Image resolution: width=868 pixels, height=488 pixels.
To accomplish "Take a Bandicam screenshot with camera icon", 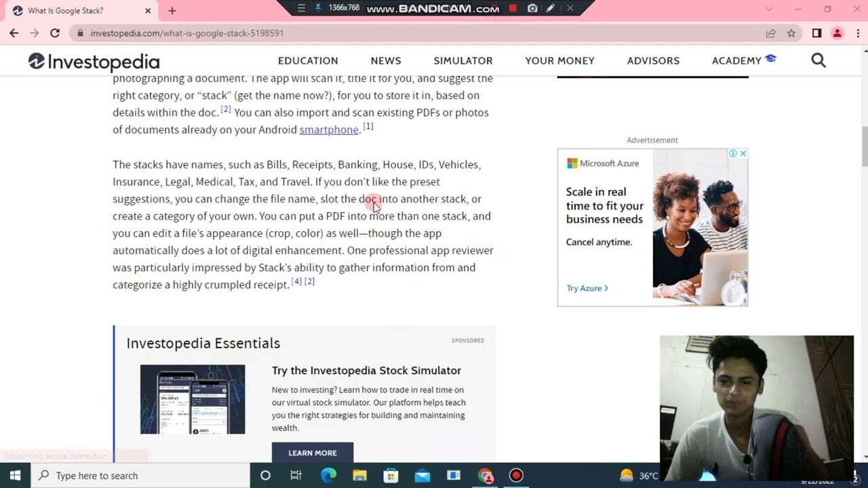I will point(532,8).
